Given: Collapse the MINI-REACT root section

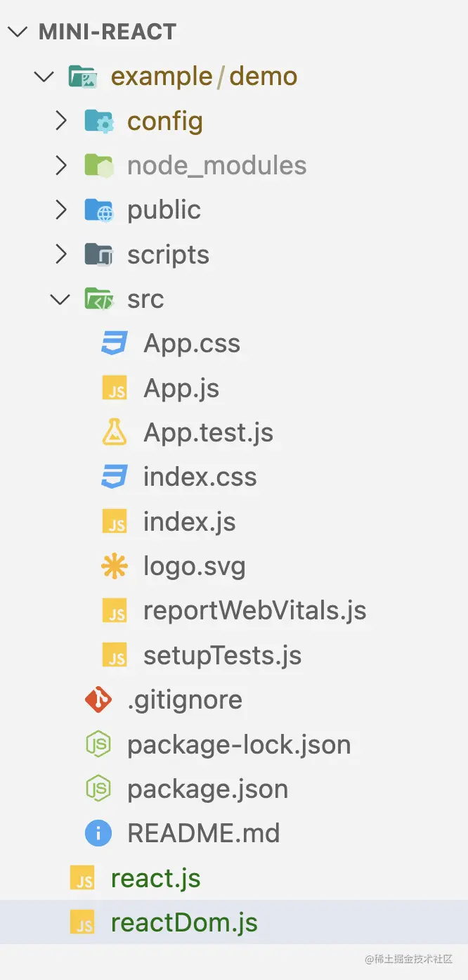Looking at the screenshot, I should pyautogui.click(x=18, y=32).
